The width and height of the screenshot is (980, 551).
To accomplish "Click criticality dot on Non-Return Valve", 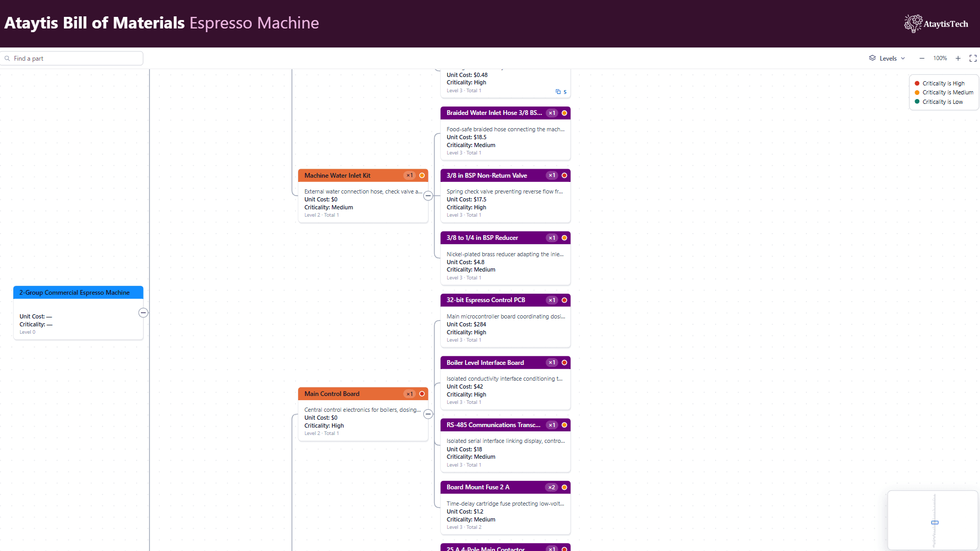I will pyautogui.click(x=564, y=176).
